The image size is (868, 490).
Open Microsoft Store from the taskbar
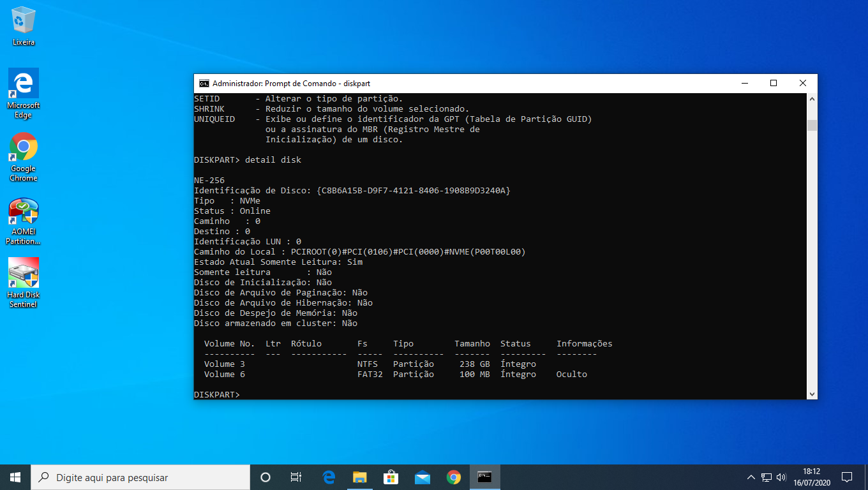[x=391, y=477]
